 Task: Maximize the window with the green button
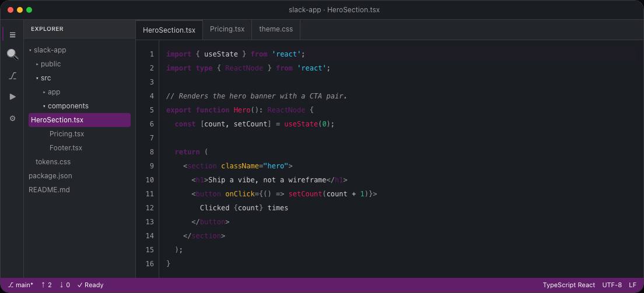coord(29,10)
